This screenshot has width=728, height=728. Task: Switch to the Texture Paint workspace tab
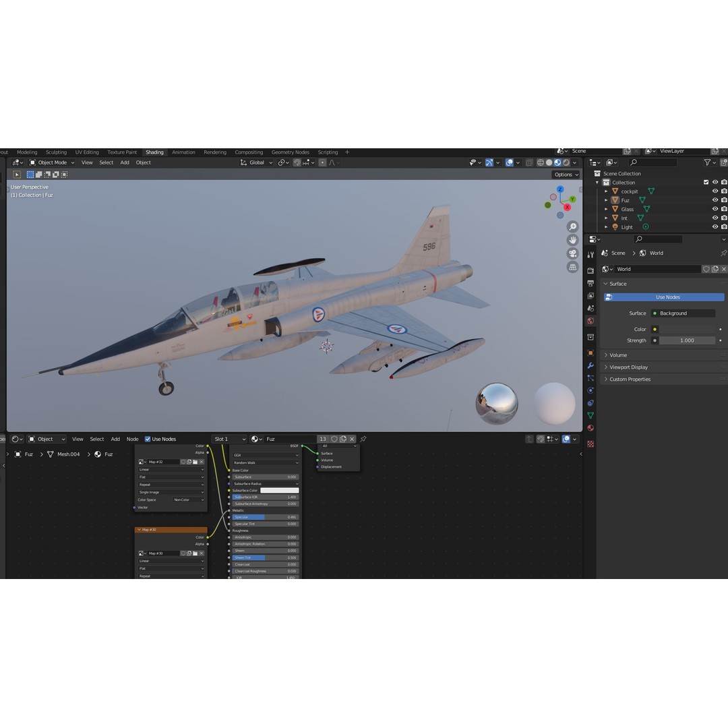point(122,152)
